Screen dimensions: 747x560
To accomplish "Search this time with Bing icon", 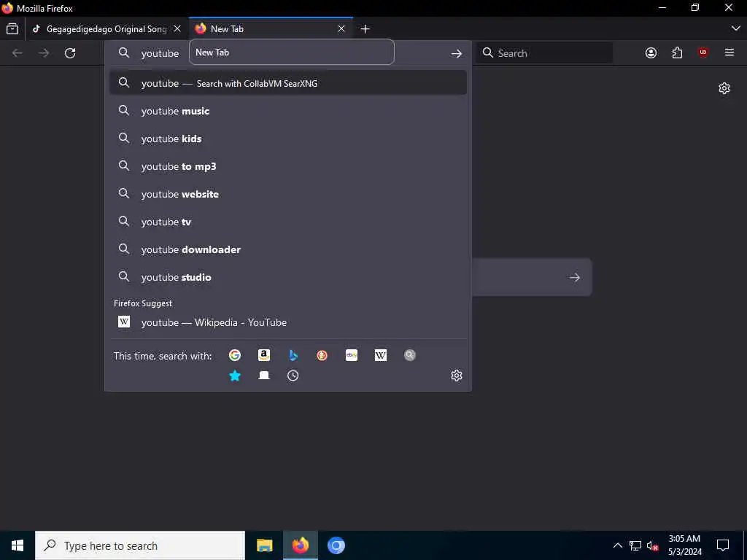I will 293,355.
